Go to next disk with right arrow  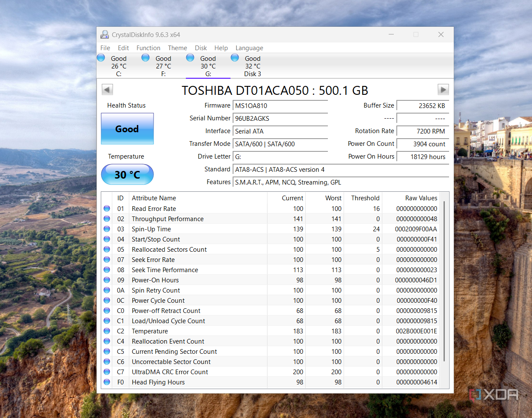(443, 90)
